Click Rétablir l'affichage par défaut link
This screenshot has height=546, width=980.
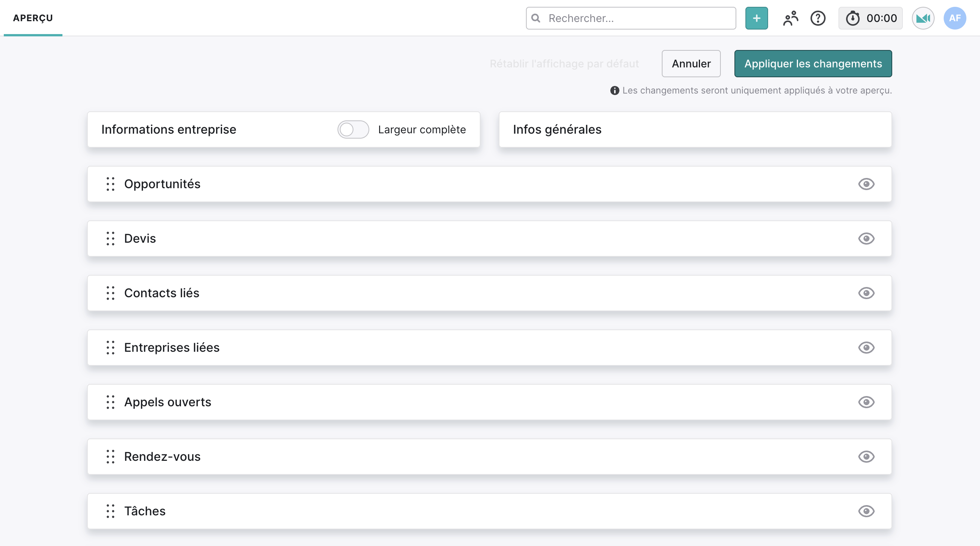tap(564, 64)
